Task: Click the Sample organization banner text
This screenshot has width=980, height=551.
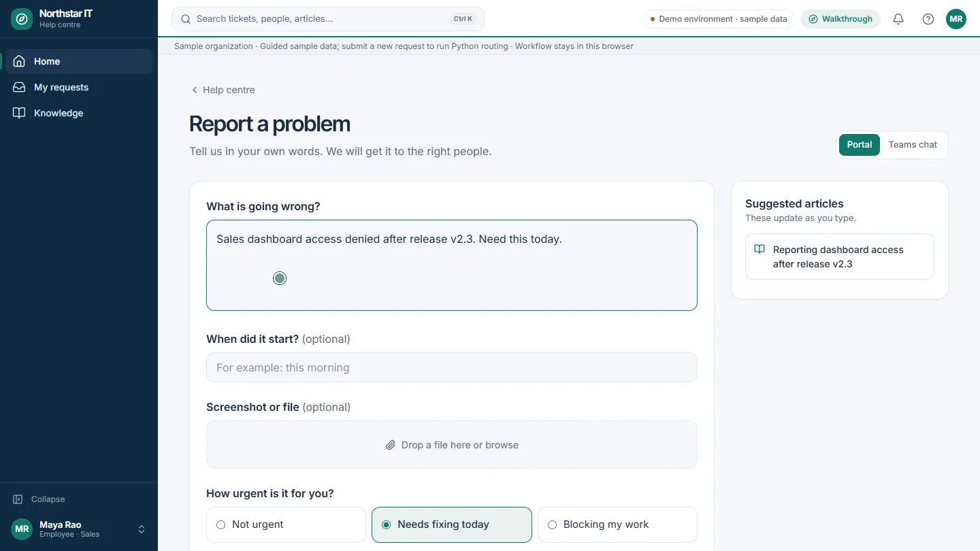Action: pos(404,46)
